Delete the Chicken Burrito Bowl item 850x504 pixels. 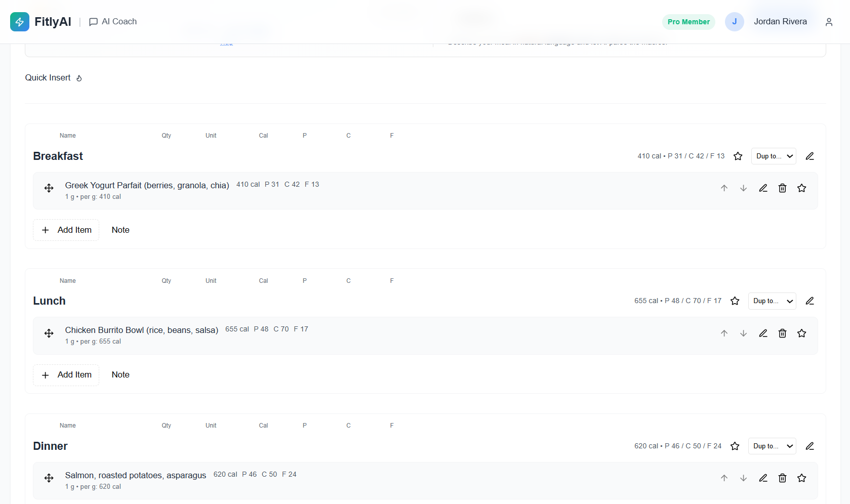tap(782, 333)
